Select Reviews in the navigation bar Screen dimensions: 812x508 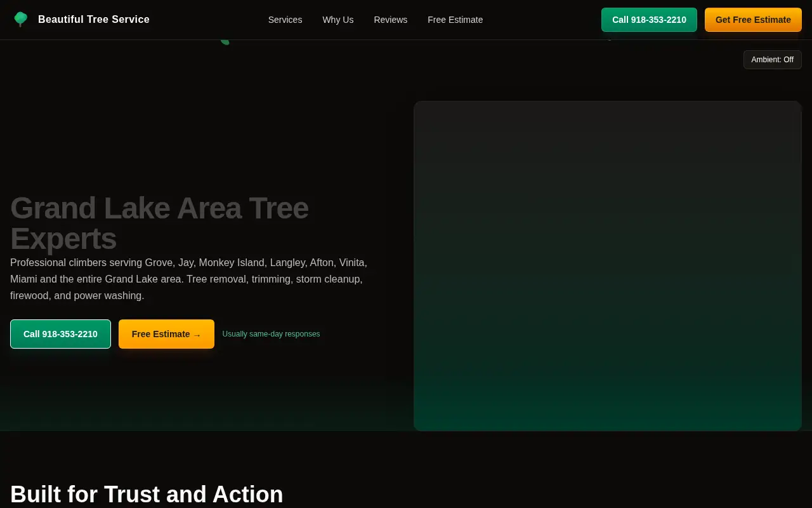[x=390, y=20]
